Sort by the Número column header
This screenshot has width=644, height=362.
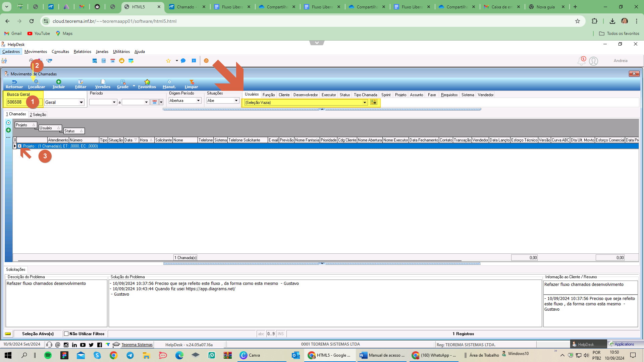84,140
